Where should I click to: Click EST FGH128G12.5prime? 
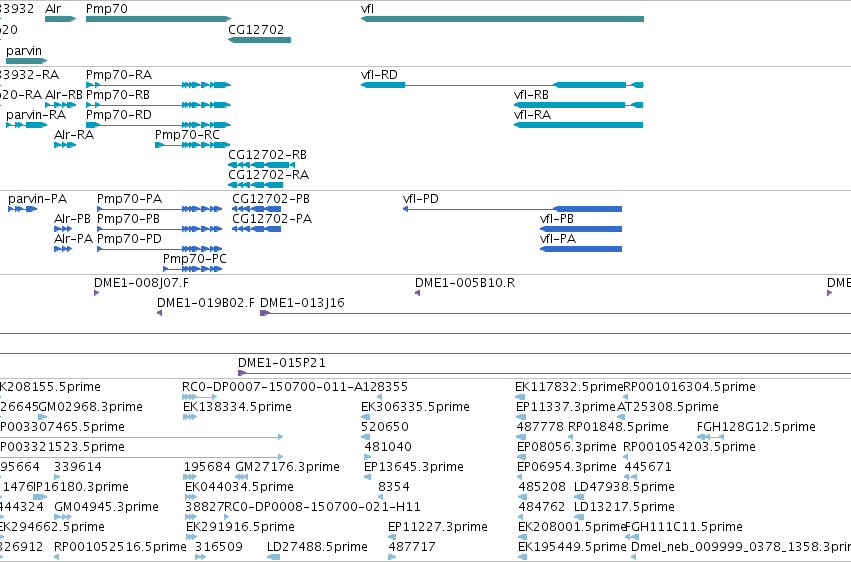click(756, 427)
